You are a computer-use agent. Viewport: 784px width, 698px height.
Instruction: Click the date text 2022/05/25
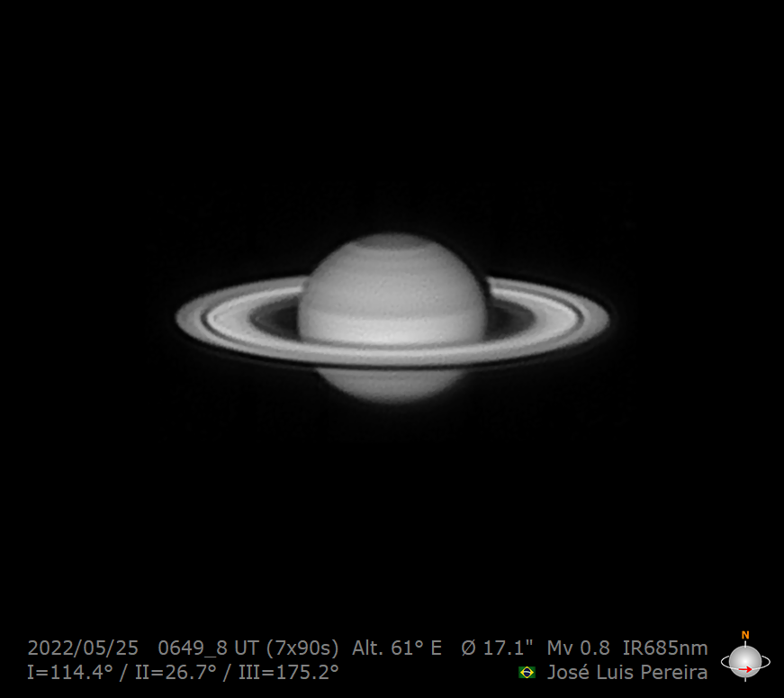pyautogui.click(x=83, y=648)
